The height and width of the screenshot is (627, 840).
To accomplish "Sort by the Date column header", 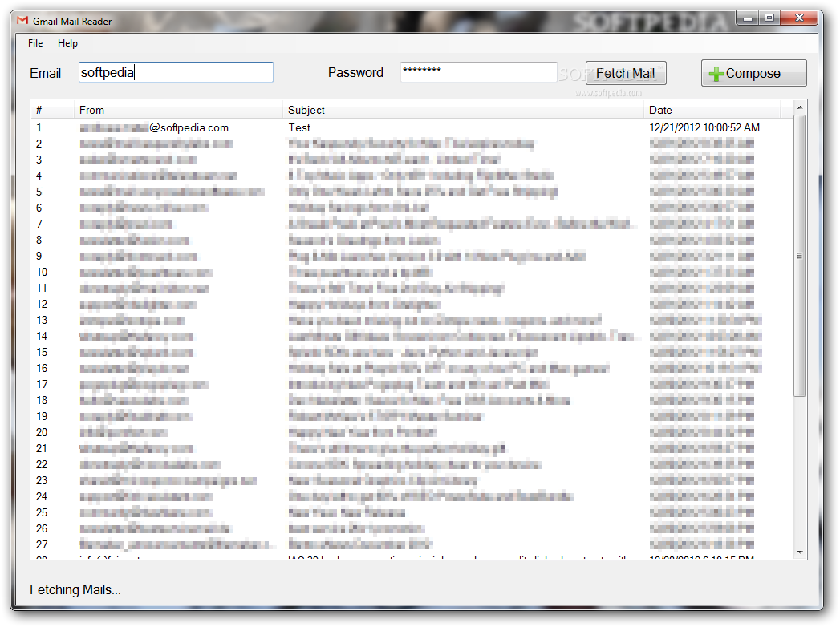I will click(712, 111).
